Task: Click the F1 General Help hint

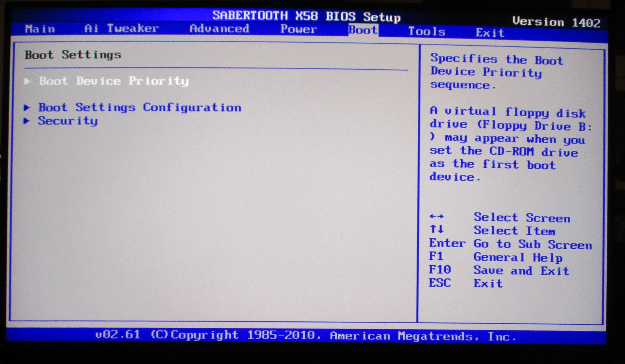Action: (496, 257)
